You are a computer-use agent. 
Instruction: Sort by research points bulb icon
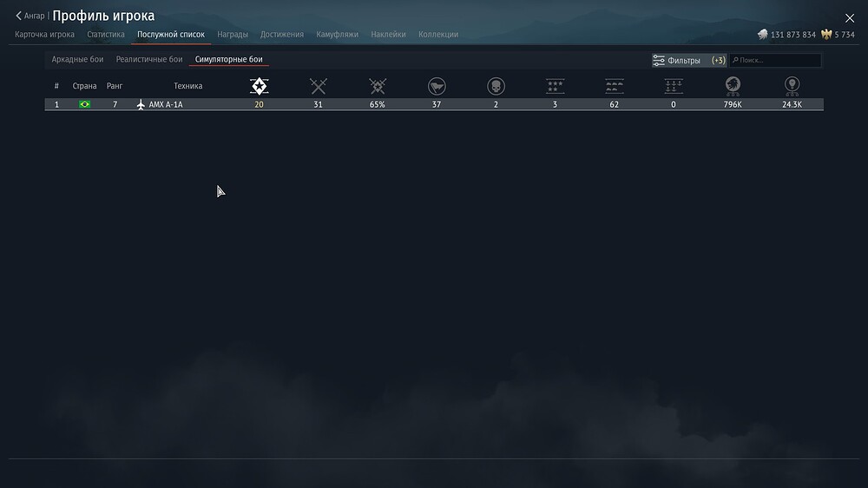tap(792, 86)
